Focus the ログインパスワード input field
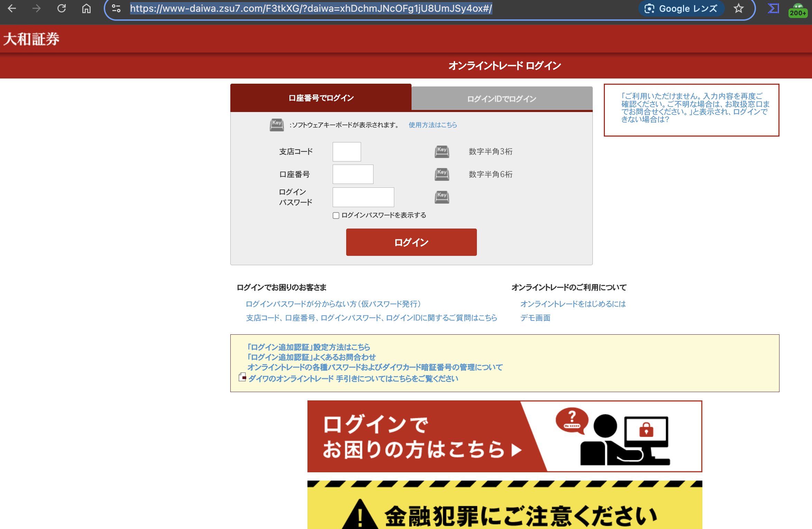The width and height of the screenshot is (812, 529). [x=363, y=197]
